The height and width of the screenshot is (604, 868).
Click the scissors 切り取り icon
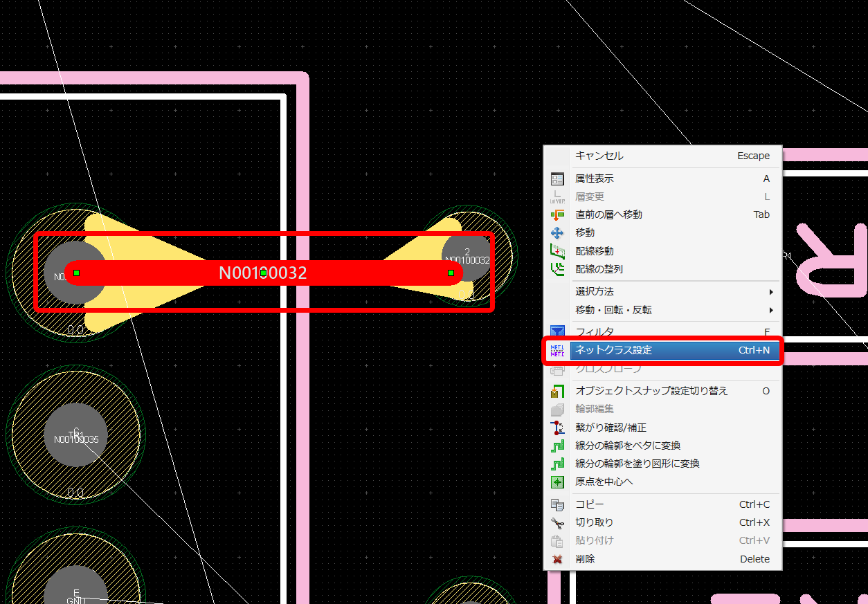click(557, 523)
